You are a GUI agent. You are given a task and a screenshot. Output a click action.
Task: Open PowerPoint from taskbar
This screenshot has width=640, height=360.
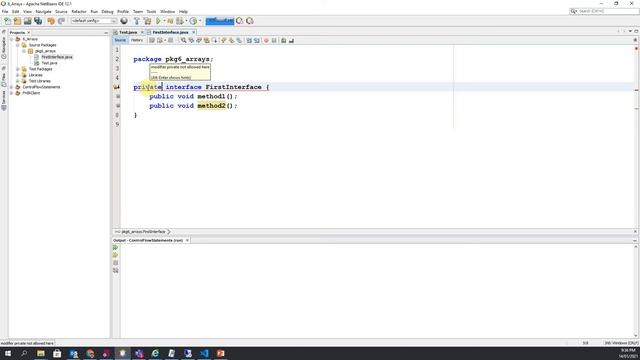tap(220, 353)
